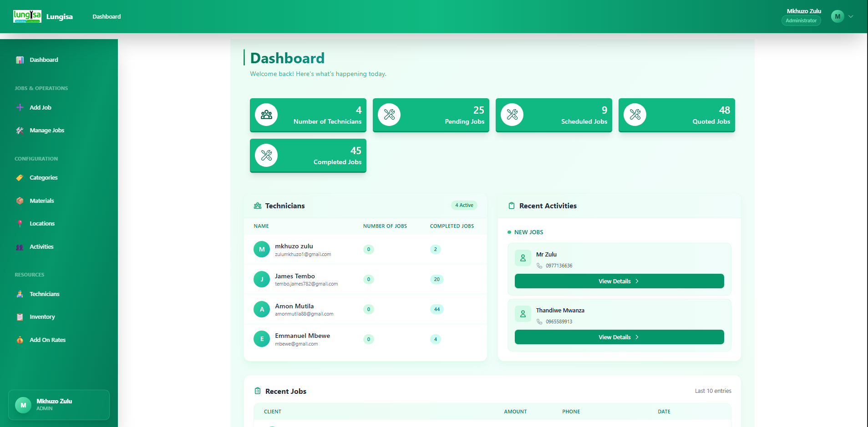This screenshot has height=427, width=868.
Task: View Details for Thandiwe Mwanza job
Action: click(619, 337)
